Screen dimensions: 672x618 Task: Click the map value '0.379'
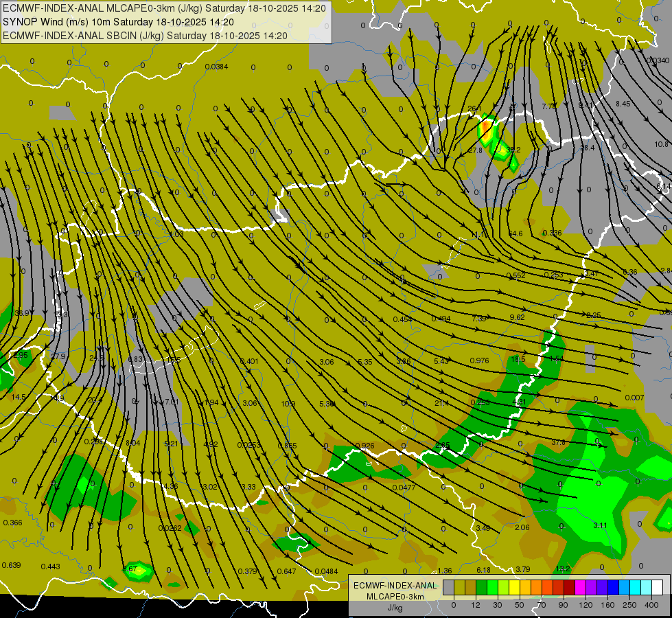[247, 571]
